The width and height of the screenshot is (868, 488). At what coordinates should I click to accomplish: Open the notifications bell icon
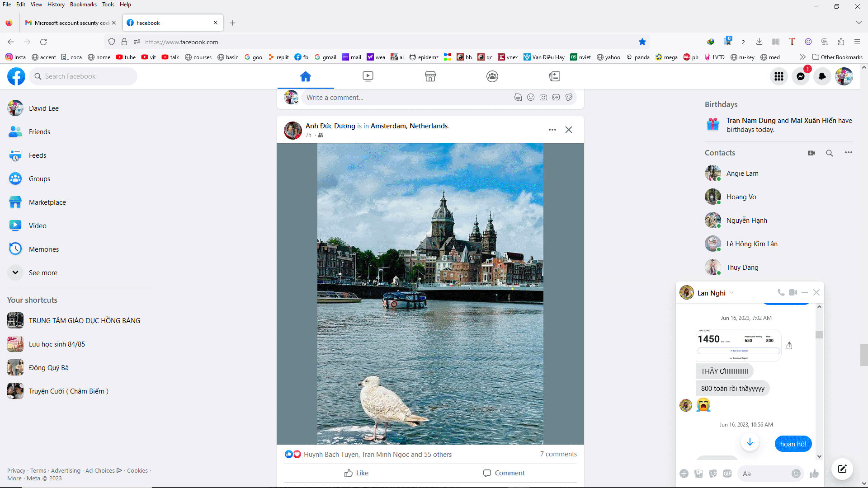tap(822, 76)
